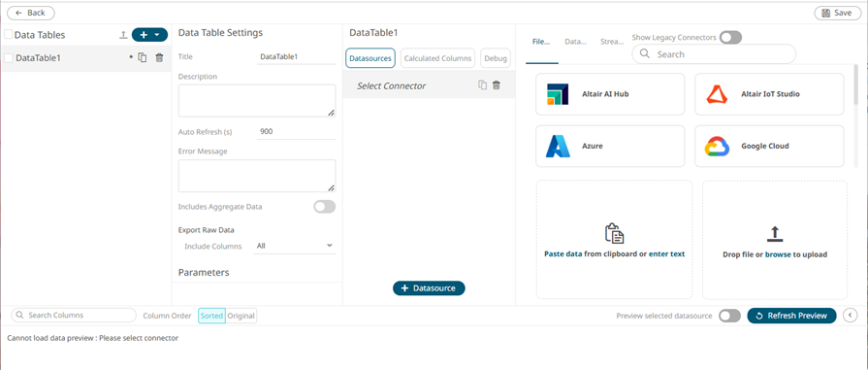Image resolution: width=868 pixels, height=370 pixels.
Task: Tick the Data Tables select-all checkbox
Action: [9, 34]
